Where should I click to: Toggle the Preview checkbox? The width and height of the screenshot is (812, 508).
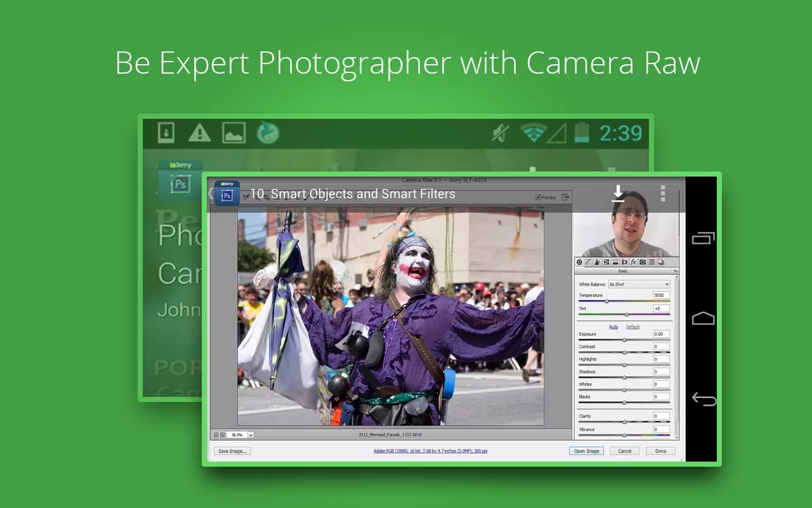[538, 197]
